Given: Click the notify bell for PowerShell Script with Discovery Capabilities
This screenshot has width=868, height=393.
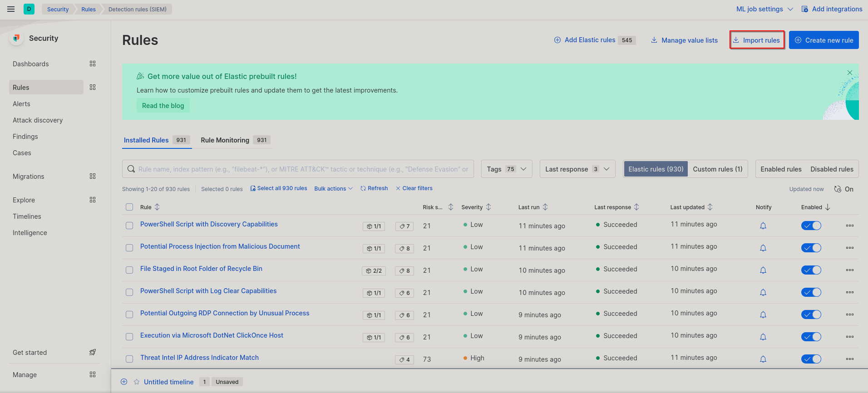Looking at the screenshot, I should (x=763, y=226).
